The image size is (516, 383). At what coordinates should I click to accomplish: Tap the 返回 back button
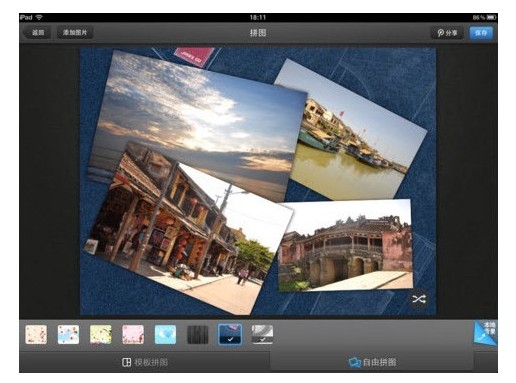[37, 33]
